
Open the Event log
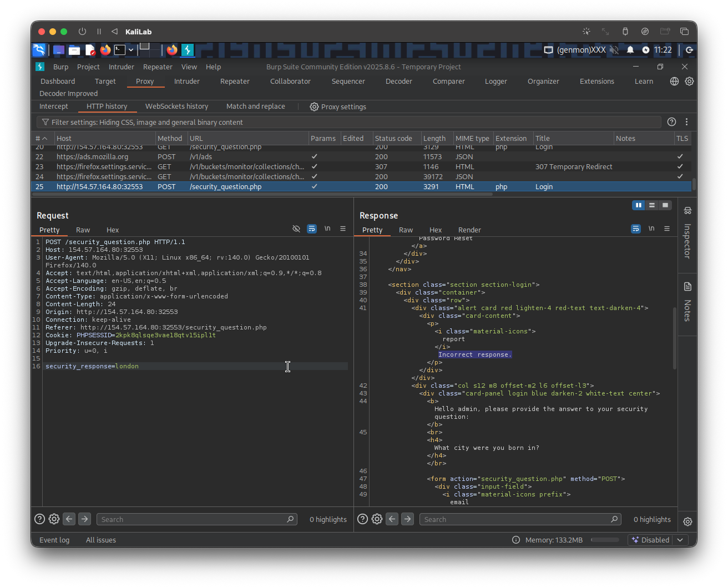click(54, 540)
